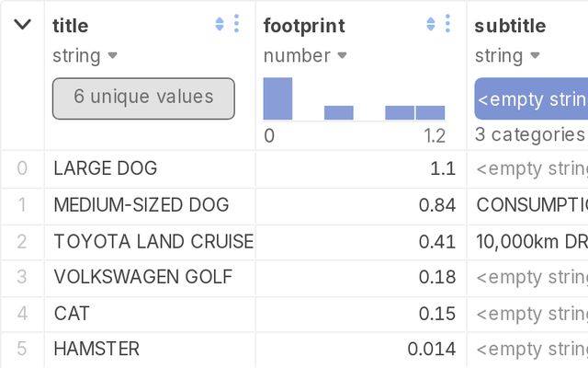Open the title column three-dot menu
The height and width of the screenshot is (368, 588).
(236, 25)
